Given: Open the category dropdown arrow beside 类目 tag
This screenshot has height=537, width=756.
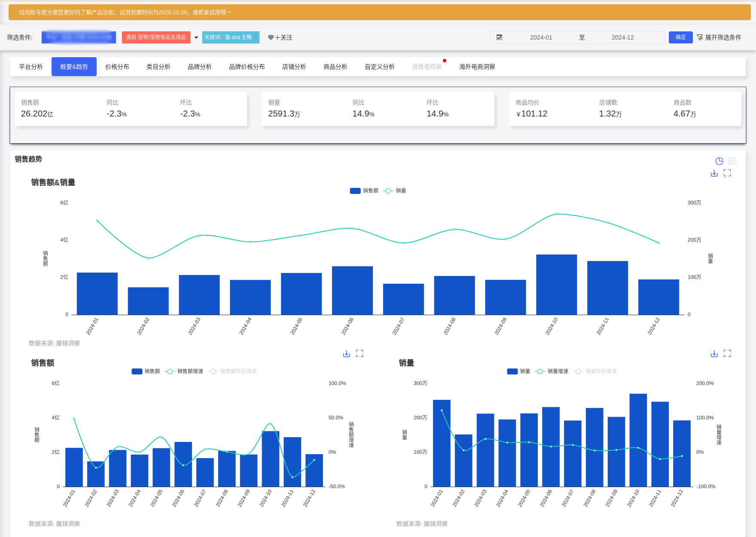Looking at the screenshot, I should 196,38.
